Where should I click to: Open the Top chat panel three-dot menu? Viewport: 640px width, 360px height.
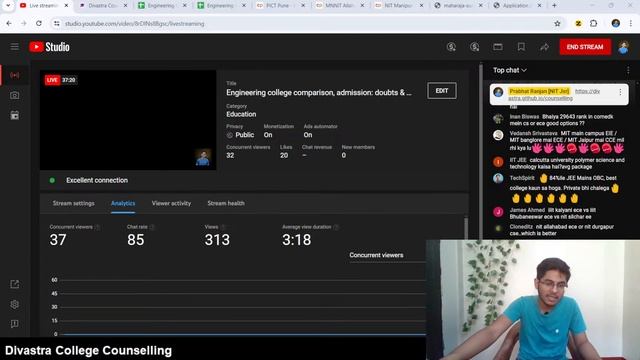(x=628, y=70)
